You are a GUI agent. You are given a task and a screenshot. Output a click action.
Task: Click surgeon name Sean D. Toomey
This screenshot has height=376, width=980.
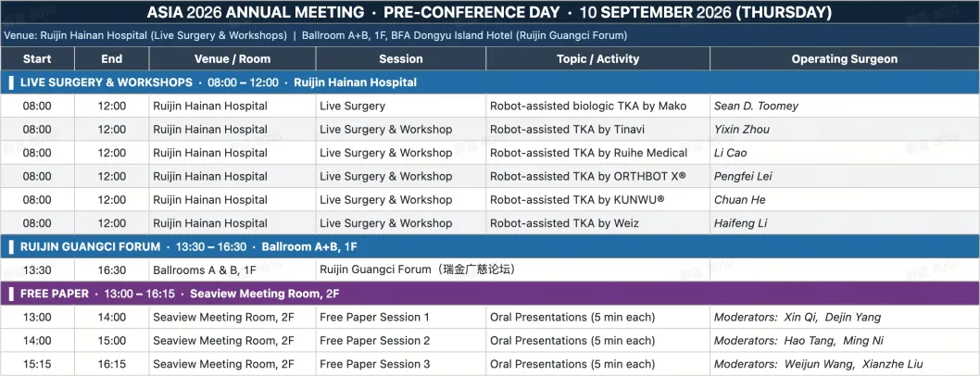click(x=756, y=107)
